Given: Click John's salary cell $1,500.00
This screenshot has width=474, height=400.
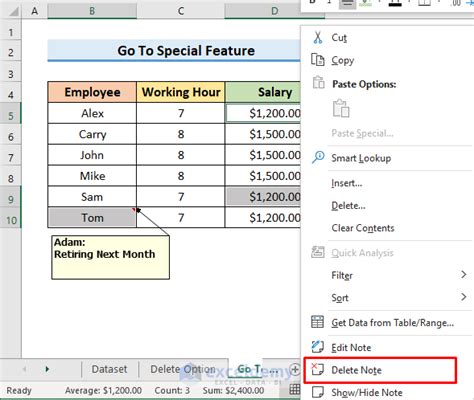Looking at the screenshot, I should point(263,155).
